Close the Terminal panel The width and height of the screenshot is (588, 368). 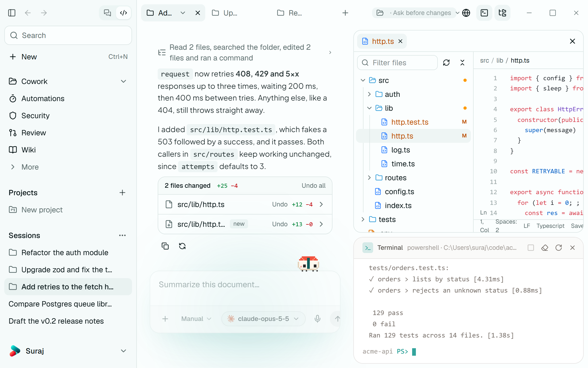572,248
